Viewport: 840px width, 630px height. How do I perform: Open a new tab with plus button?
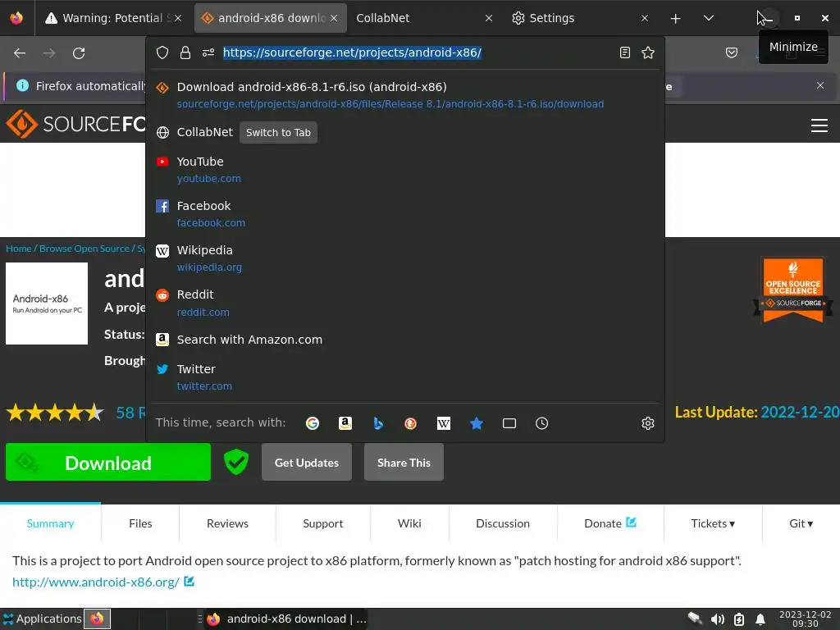(x=676, y=18)
